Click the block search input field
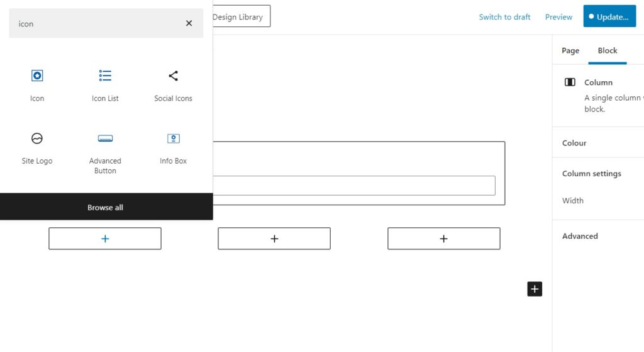The height and width of the screenshot is (352, 644). click(94, 24)
